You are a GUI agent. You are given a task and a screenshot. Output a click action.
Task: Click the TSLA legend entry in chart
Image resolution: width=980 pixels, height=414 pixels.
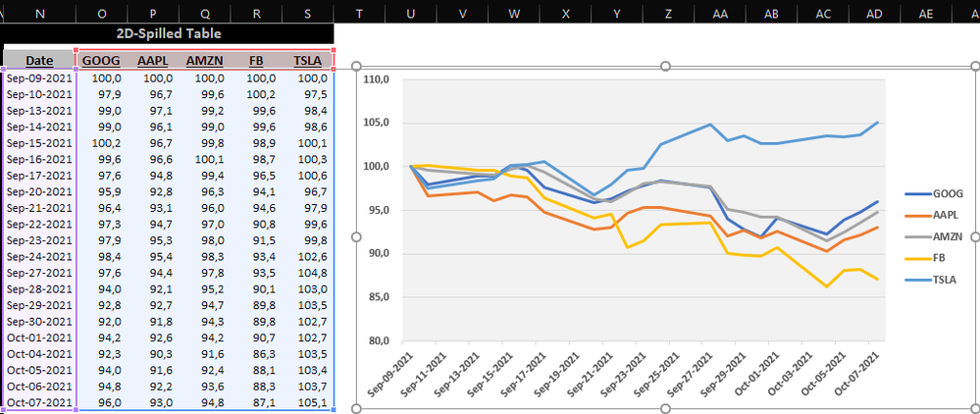tap(933, 279)
